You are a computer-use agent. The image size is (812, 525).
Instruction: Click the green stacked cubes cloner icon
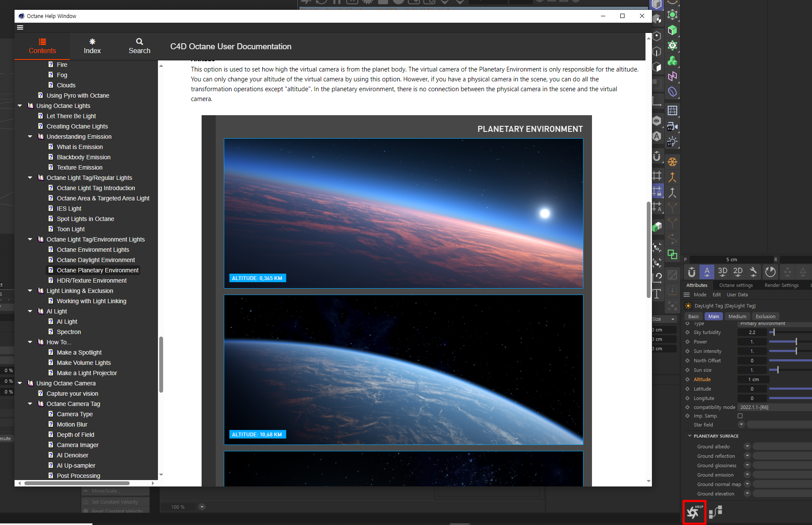click(672, 61)
